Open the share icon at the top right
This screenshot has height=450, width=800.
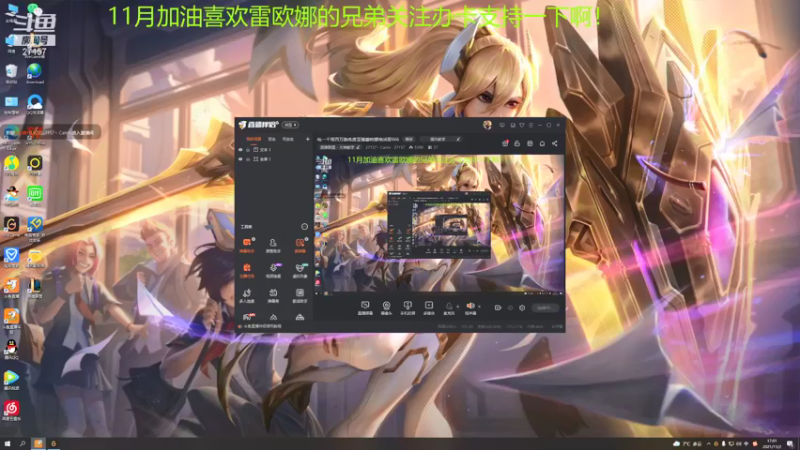click(x=555, y=143)
